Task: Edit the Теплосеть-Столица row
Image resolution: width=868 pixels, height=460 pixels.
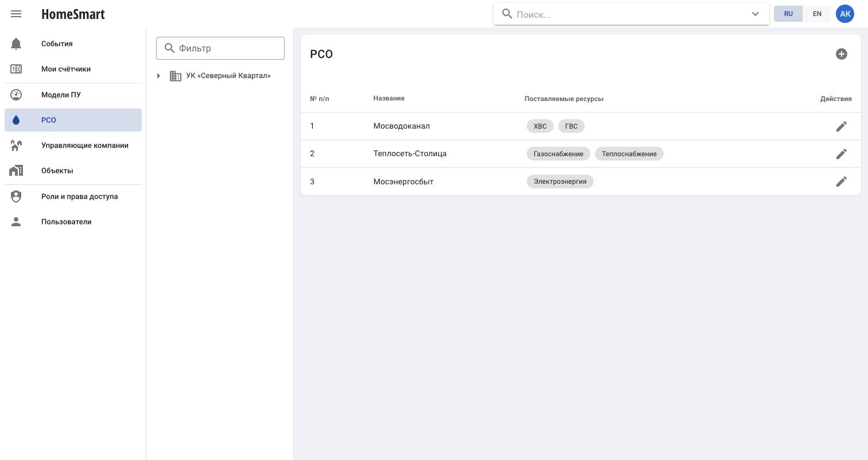Action: [x=842, y=154]
